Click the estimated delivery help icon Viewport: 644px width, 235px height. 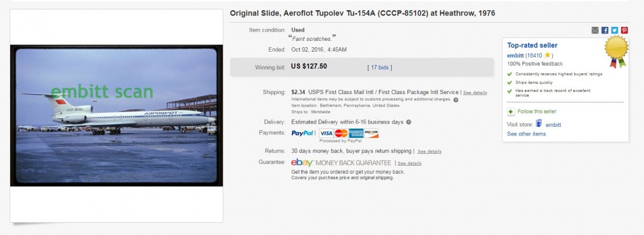[x=408, y=122]
